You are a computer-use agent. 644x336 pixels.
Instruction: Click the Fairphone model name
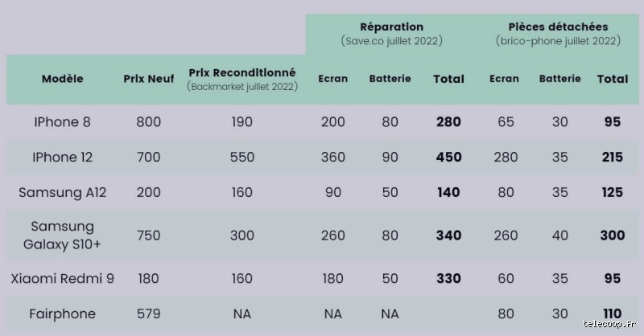point(62,313)
